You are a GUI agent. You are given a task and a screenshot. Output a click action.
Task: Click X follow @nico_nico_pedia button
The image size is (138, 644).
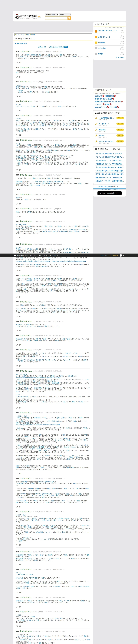pos(109,193)
